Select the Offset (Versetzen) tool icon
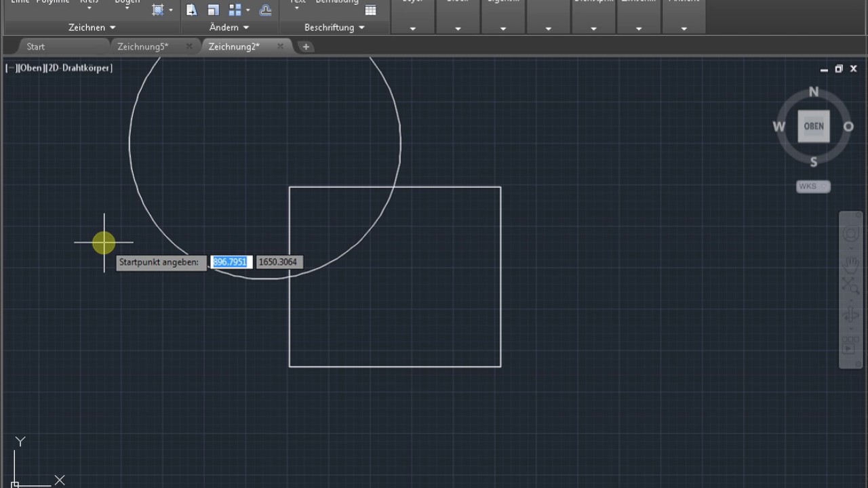This screenshot has height=488, width=868. [266, 9]
